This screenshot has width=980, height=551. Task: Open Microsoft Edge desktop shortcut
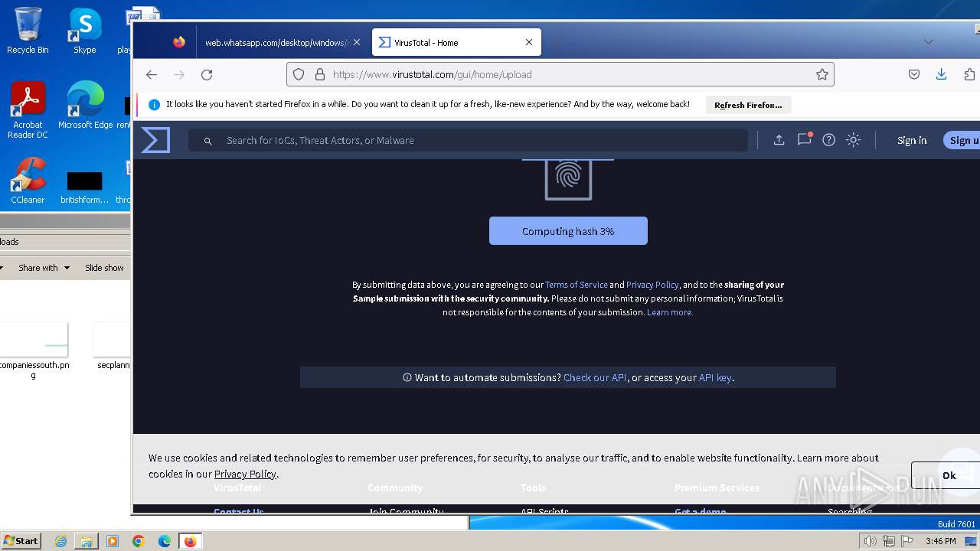click(x=85, y=106)
